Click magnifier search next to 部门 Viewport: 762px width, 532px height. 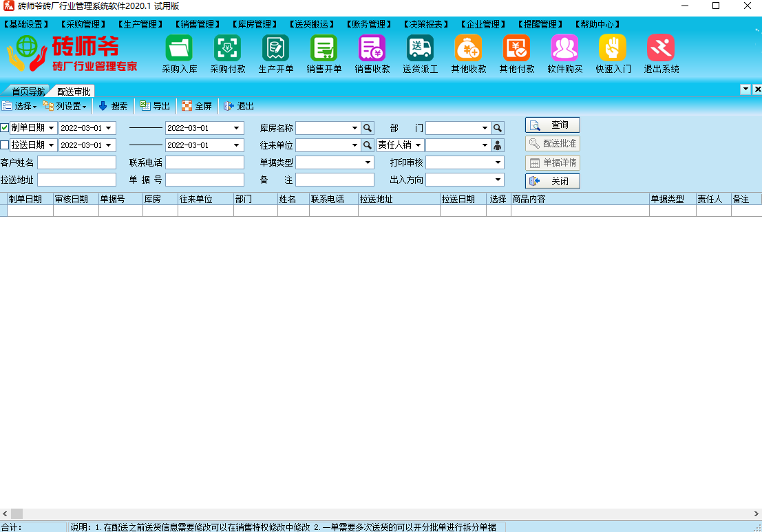(498, 128)
